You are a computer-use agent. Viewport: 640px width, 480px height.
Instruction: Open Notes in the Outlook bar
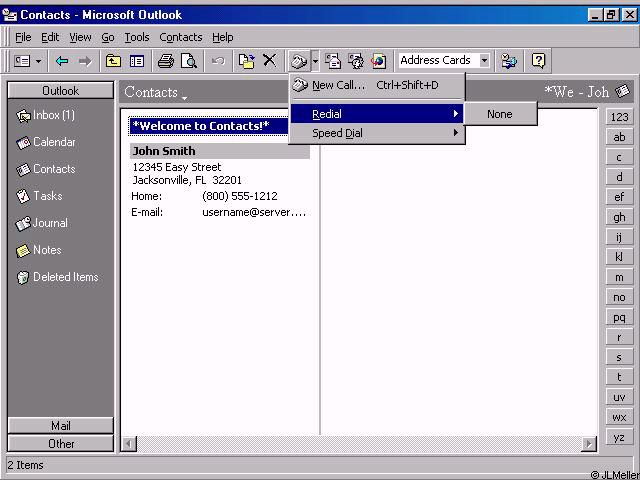[x=39, y=250]
